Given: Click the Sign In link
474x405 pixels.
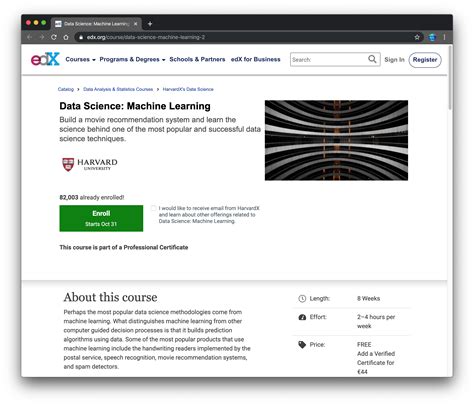Looking at the screenshot, I should 394,60.
